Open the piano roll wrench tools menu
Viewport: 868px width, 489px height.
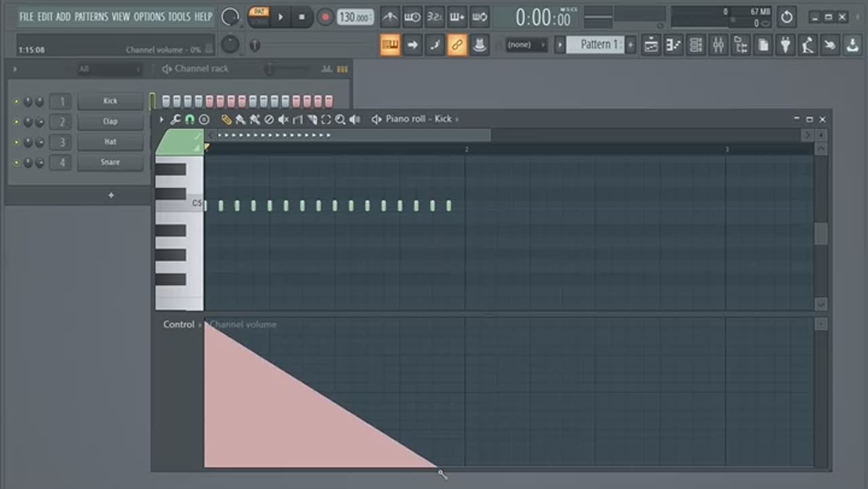(175, 119)
